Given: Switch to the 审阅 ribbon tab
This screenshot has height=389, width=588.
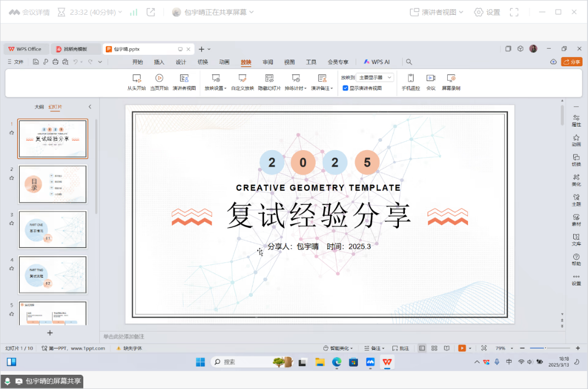Looking at the screenshot, I should [267, 62].
